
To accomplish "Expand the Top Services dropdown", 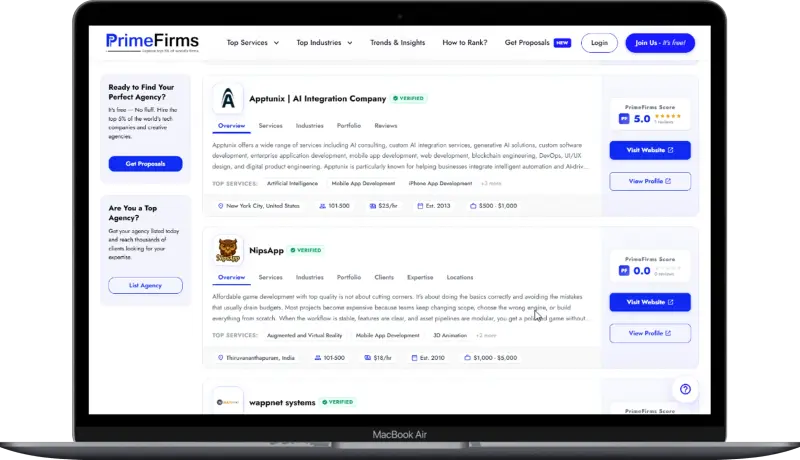I will [253, 43].
